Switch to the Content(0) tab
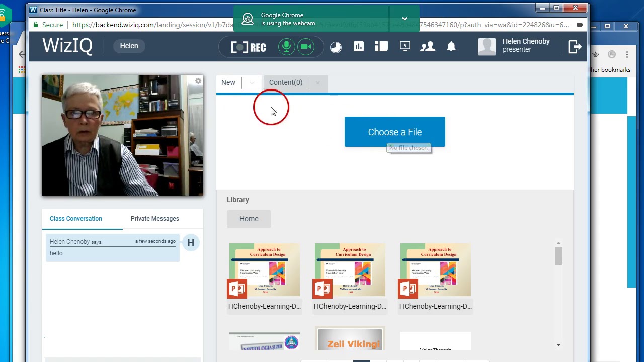 click(x=286, y=82)
